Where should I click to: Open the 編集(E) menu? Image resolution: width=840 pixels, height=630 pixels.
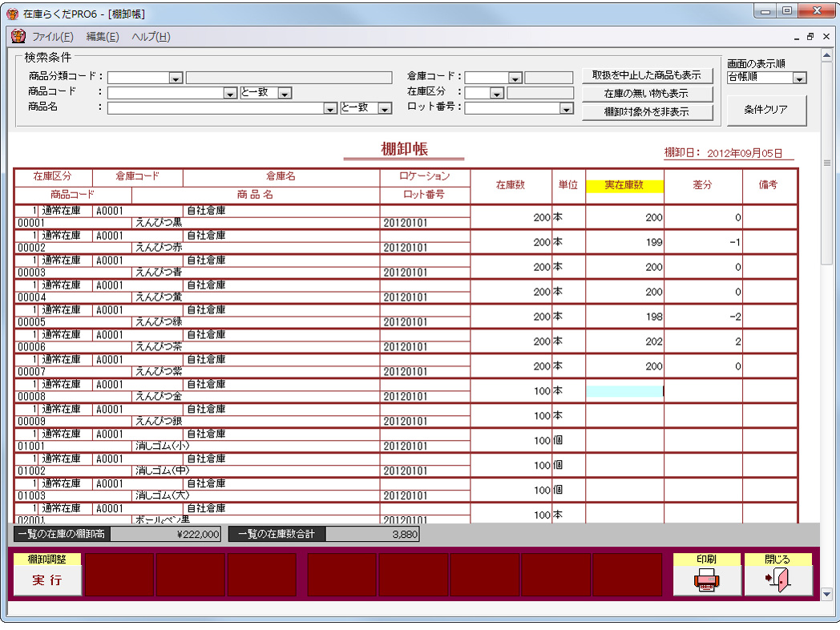103,37
